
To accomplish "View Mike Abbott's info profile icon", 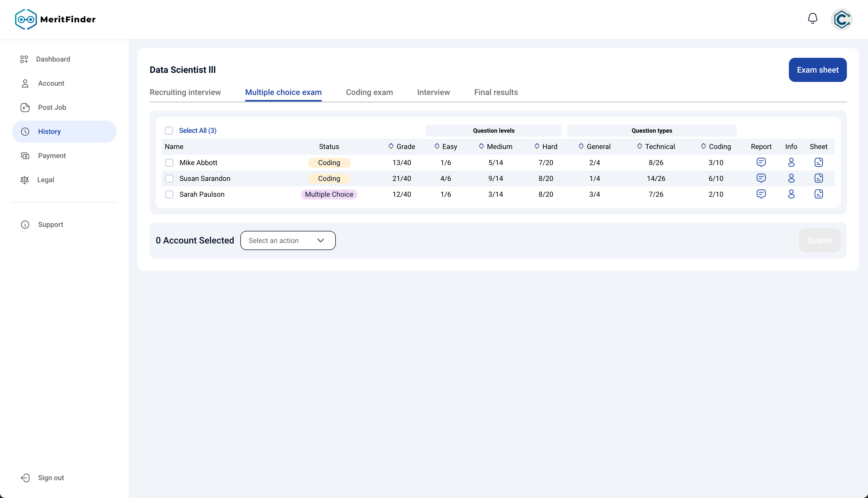I will tap(791, 163).
